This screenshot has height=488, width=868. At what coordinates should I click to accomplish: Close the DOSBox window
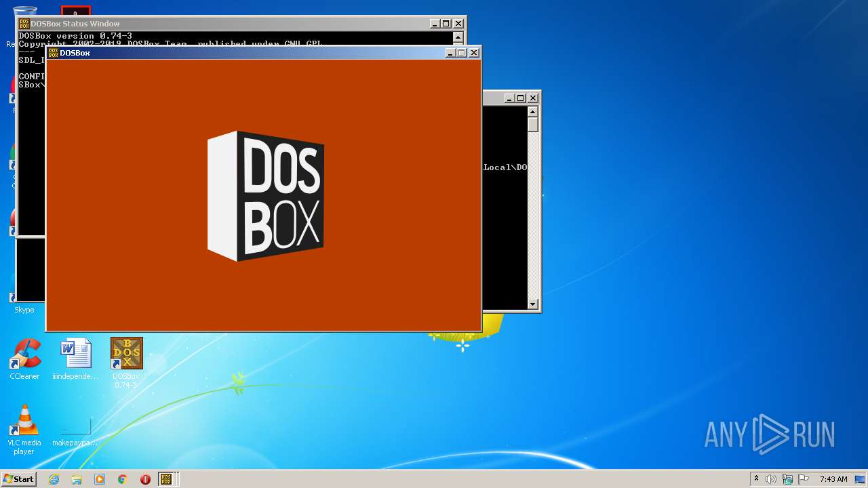point(474,52)
